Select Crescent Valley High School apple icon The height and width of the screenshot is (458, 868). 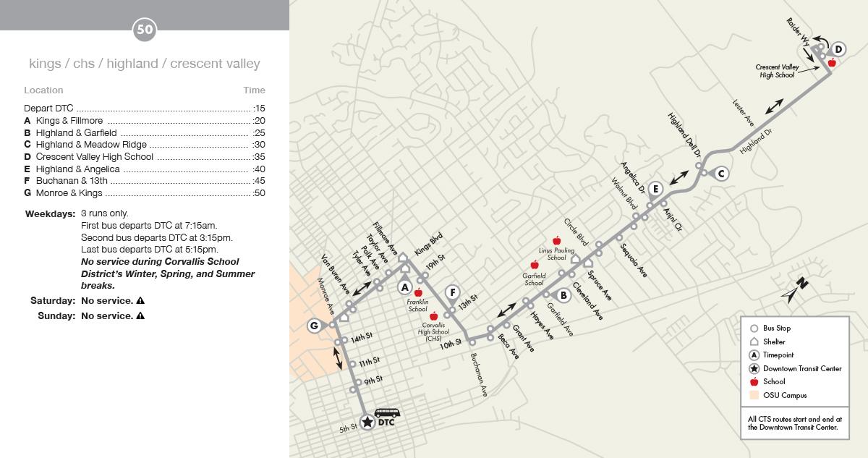click(x=832, y=63)
